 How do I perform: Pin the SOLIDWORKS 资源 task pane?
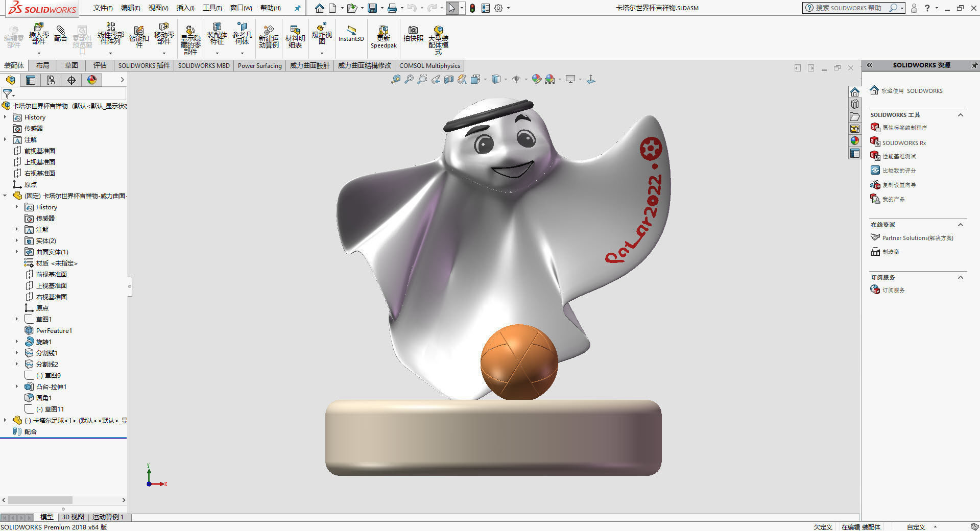[975, 65]
